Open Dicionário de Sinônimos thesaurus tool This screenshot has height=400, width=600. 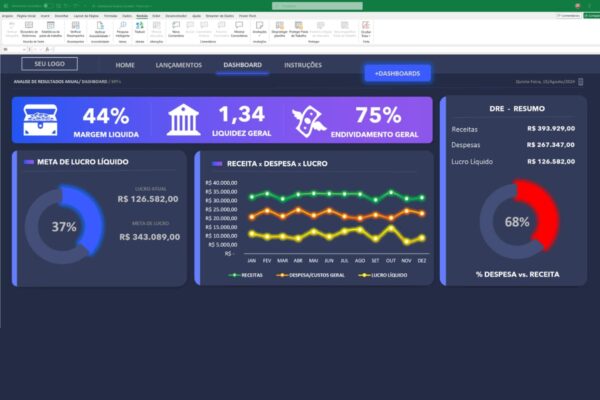pyautogui.click(x=29, y=29)
